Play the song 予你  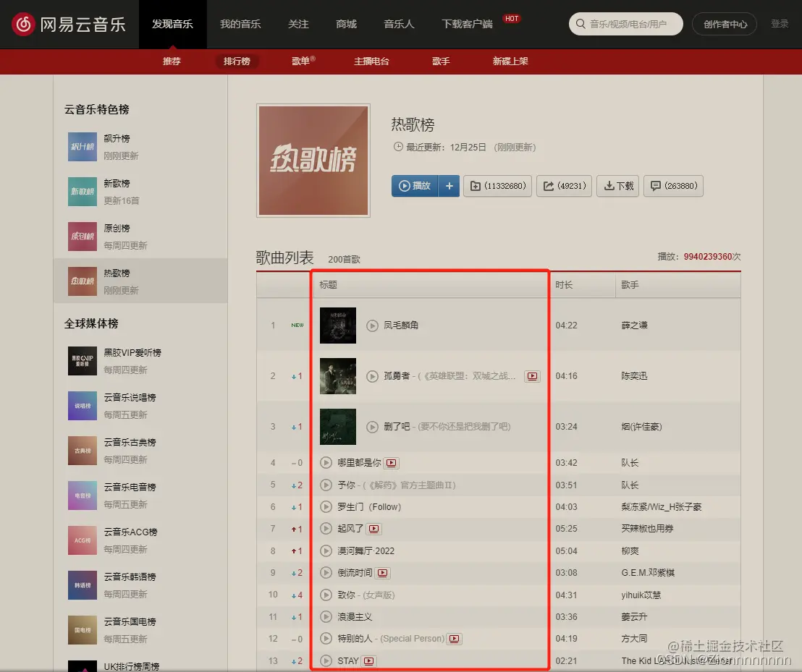click(x=326, y=485)
